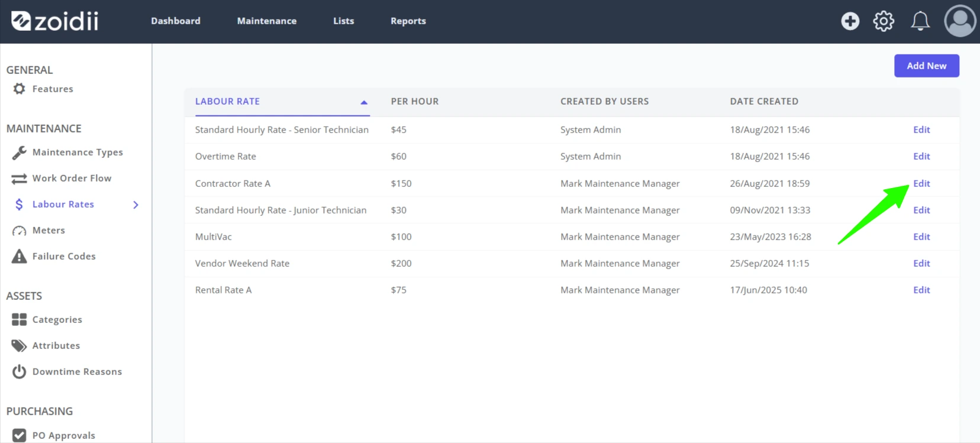980x443 pixels.
Task: Open the notifications bell
Action: [x=920, y=21]
